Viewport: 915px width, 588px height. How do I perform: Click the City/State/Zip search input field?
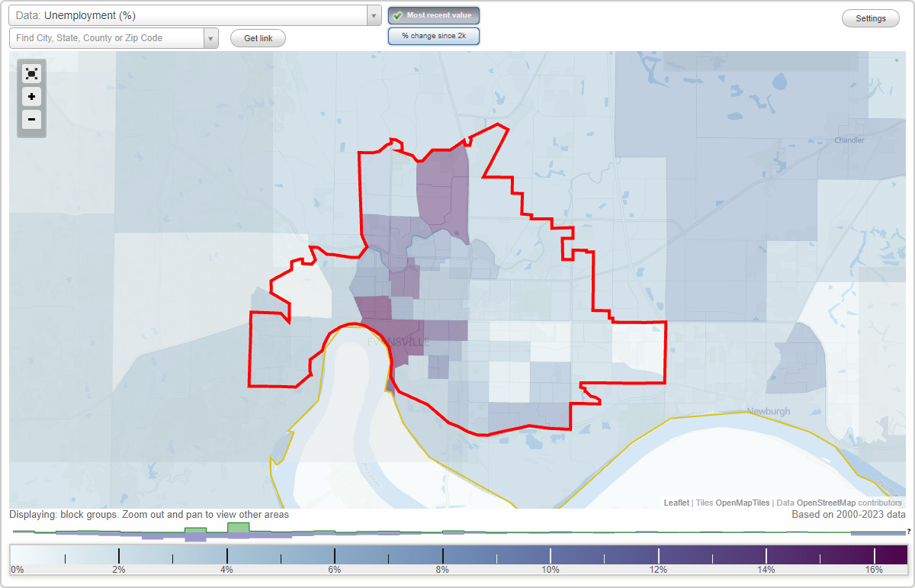107,37
